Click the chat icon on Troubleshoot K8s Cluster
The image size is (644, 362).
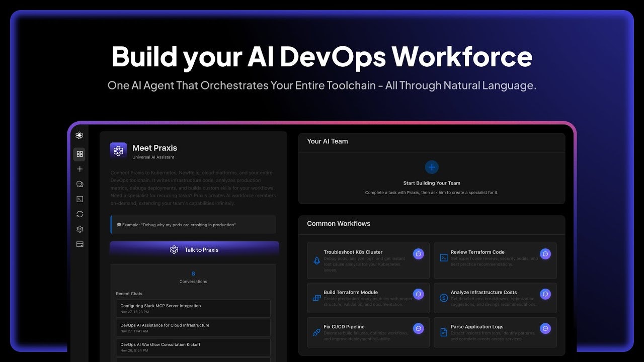[x=418, y=254]
